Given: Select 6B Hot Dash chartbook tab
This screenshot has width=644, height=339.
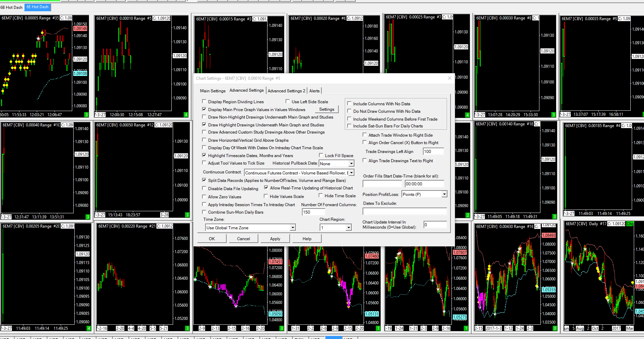Looking at the screenshot, I should tap(12, 7).
